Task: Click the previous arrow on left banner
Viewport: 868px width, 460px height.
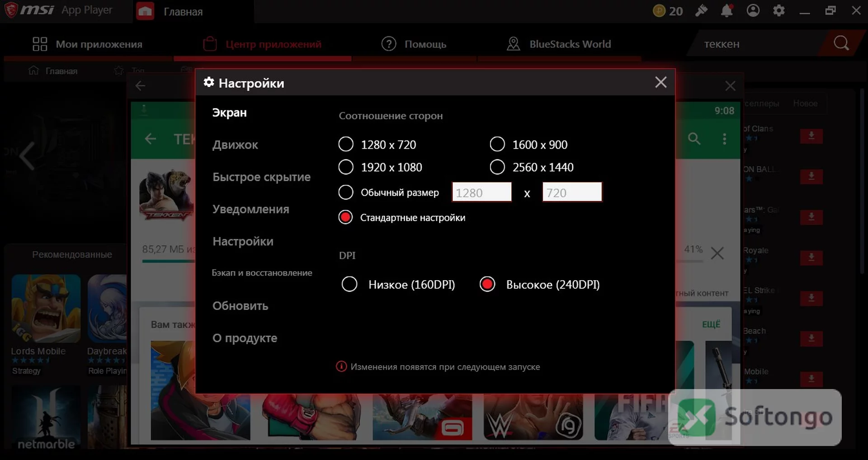Action: [27, 156]
